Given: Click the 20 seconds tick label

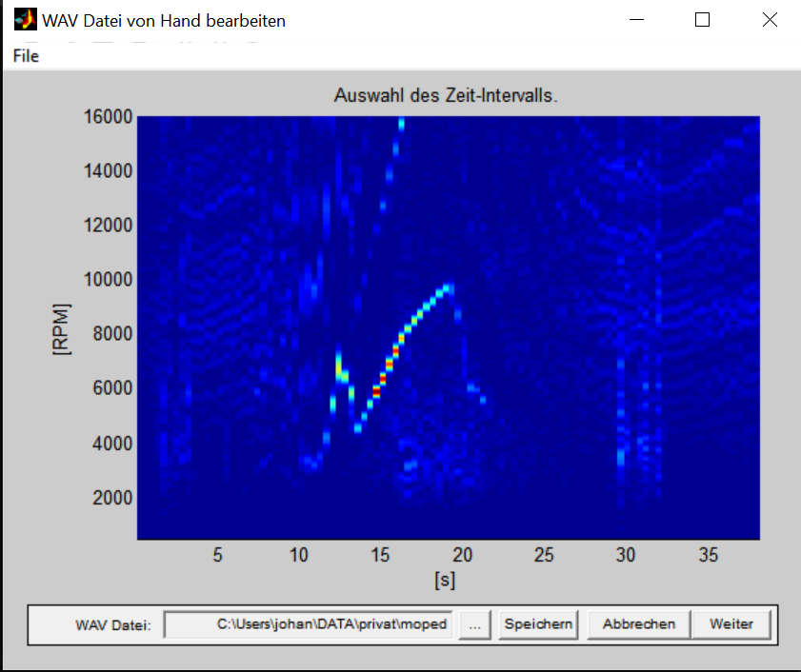Looking at the screenshot, I should pyautogui.click(x=462, y=555).
